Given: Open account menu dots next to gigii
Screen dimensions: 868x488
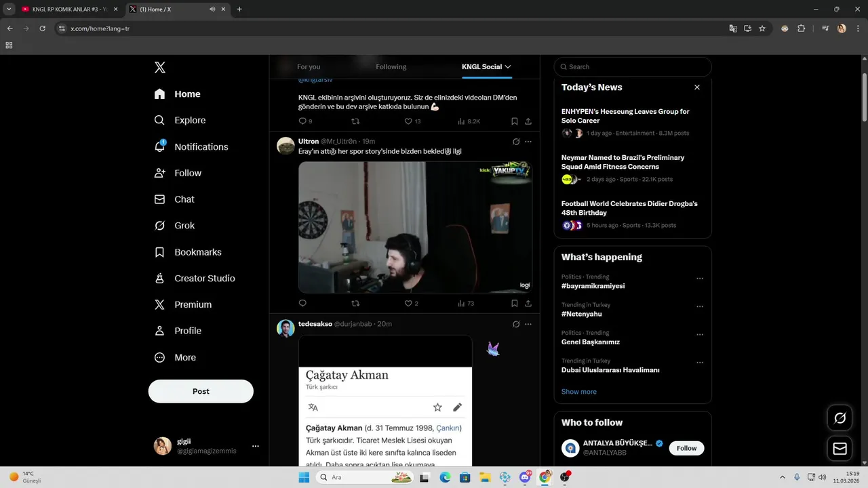Looking at the screenshot, I should 256,446.
